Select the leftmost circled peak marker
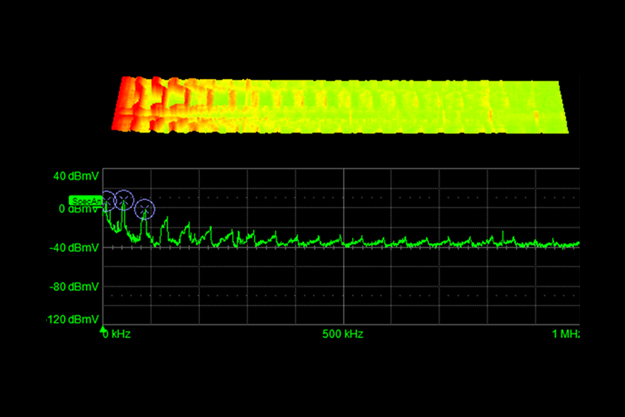This screenshot has width=625, height=417. pyautogui.click(x=107, y=200)
